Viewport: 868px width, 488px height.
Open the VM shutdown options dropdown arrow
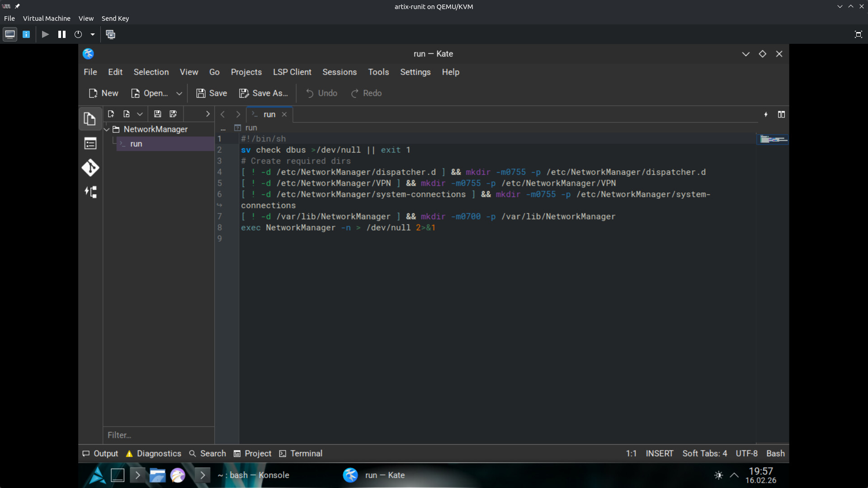(93, 34)
